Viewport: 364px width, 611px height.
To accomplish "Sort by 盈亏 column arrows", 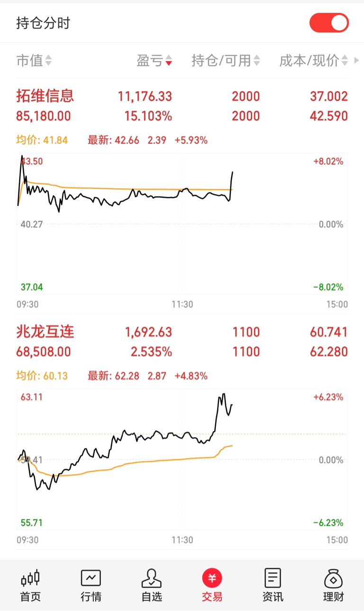I will tap(169, 61).
